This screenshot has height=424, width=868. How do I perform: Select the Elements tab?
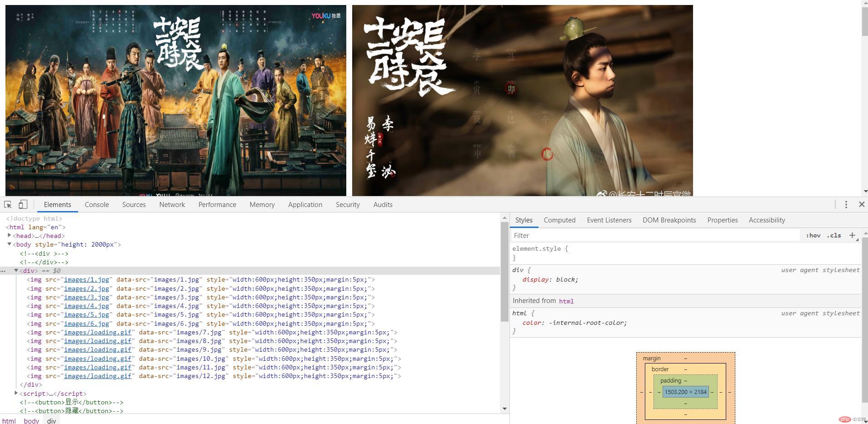click(57, 205)
